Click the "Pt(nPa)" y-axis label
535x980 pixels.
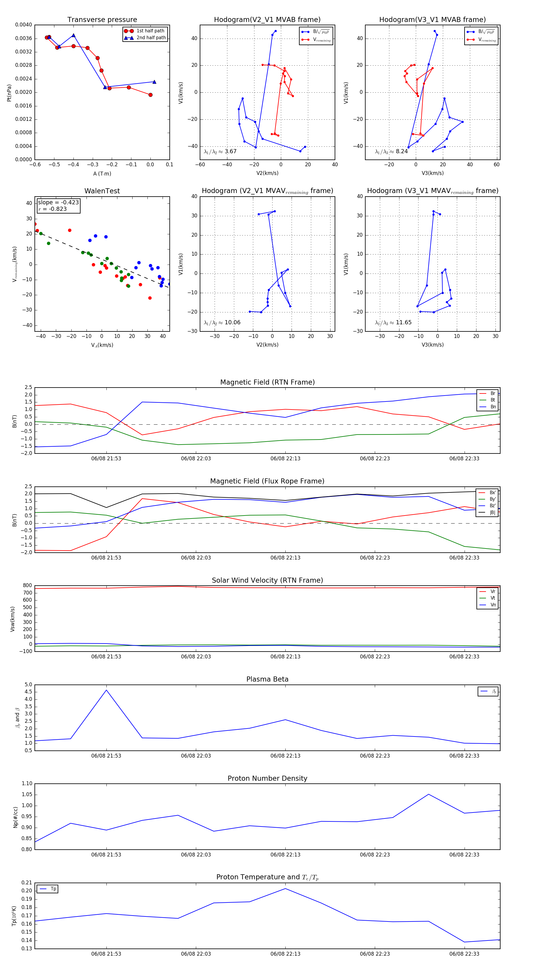(x=9, y=93)
